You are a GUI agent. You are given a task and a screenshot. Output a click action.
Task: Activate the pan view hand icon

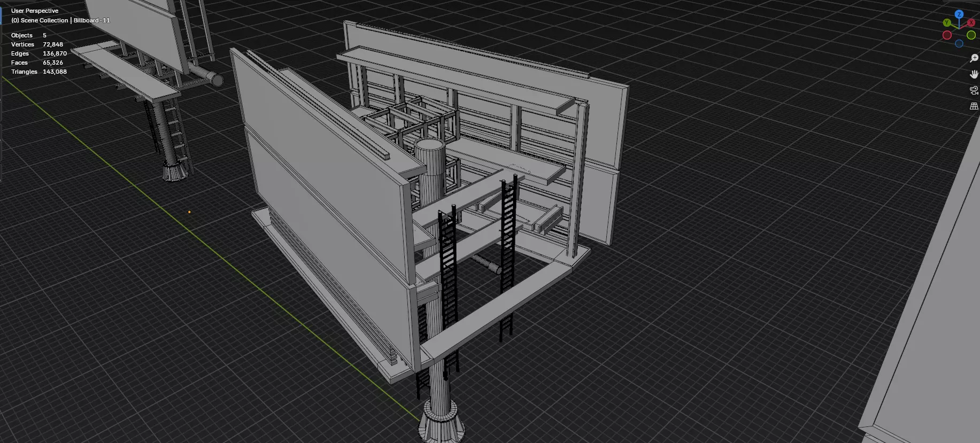(x=974, y=74)
